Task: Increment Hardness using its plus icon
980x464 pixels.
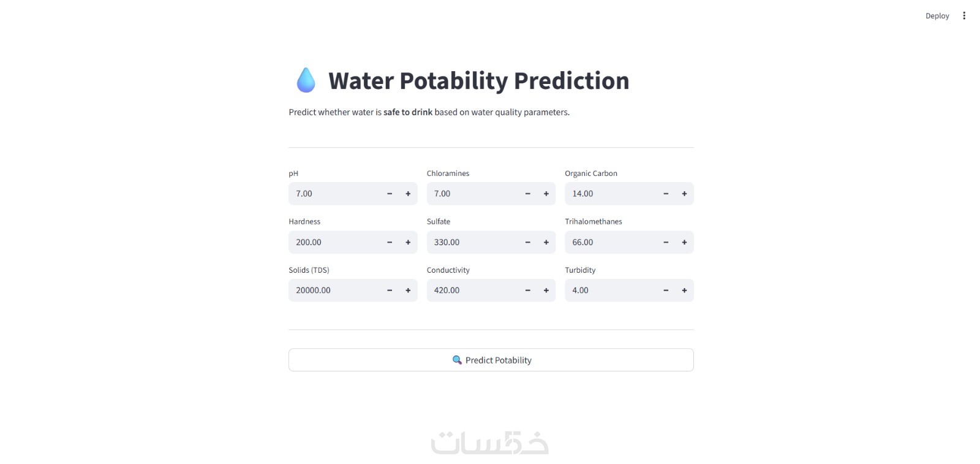Action: tap(408, 242)
